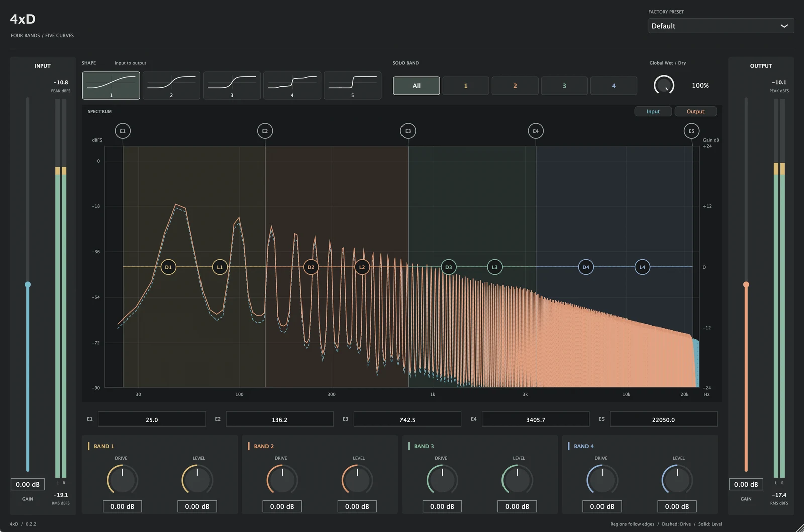
Task: Click the E1 frequency field 25.0
Action: coord(152,419)
